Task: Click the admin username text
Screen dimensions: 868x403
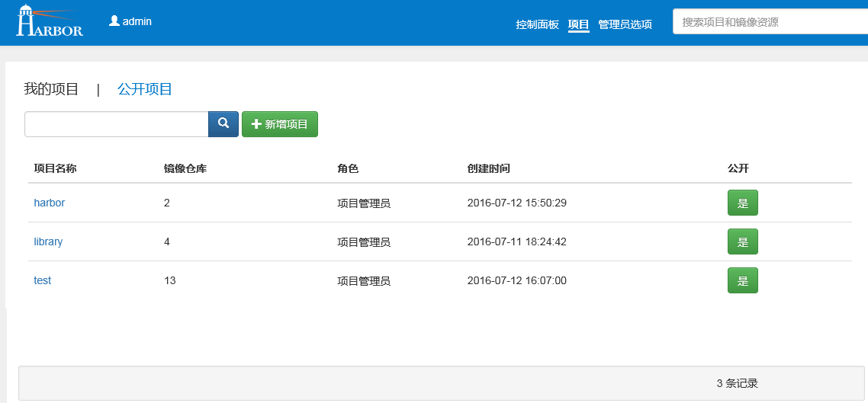Action: coord(137,21)
